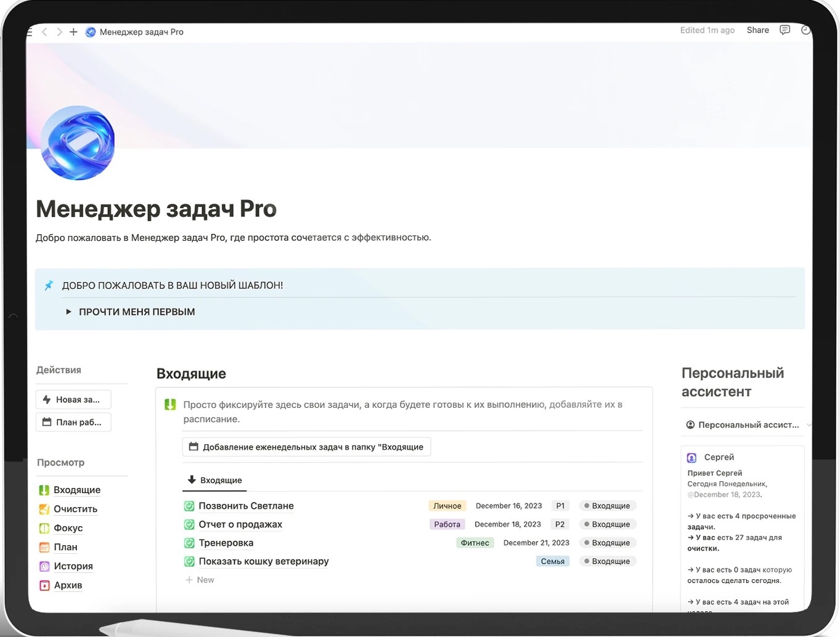Open the Фокус page in sidebar
840x637 pixels.
68,528
